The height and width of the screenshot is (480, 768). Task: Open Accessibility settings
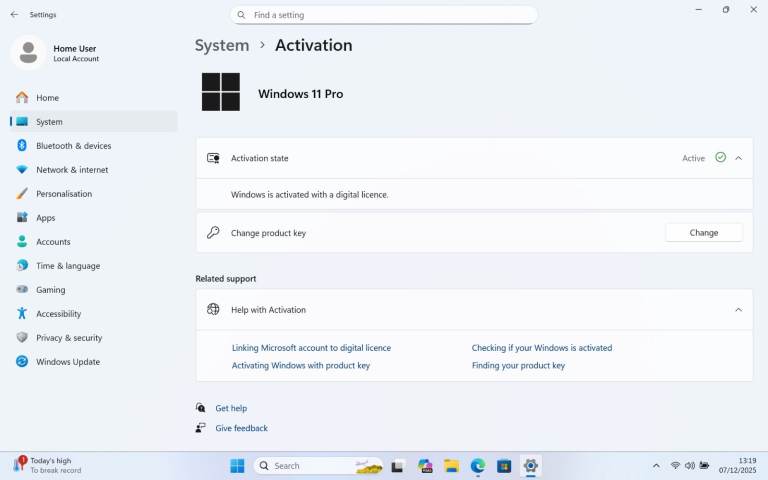58,314
